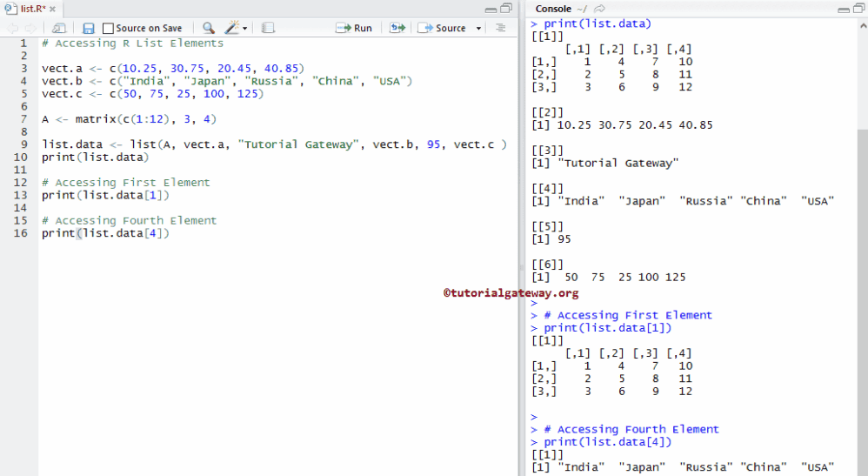
Task: Show document outline icon
Action: coord(500,28)
